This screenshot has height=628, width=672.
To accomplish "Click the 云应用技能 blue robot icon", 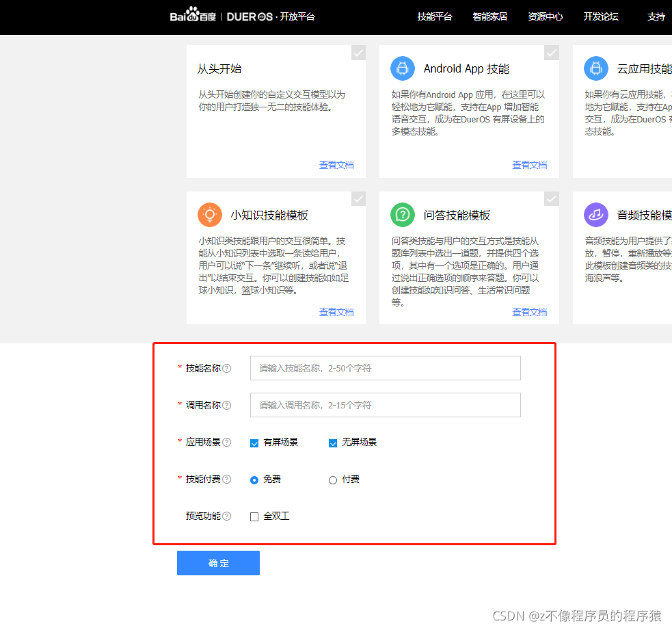I will point(595,68).
